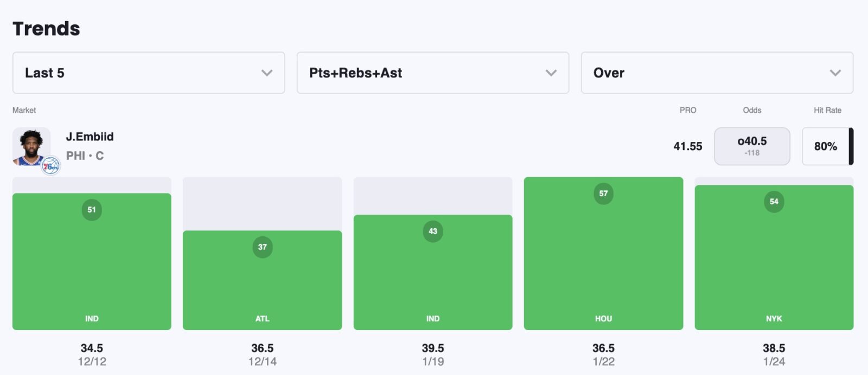
Task: Click the 51 value badge on the first IND bar
Action: (x=92, y=210)
